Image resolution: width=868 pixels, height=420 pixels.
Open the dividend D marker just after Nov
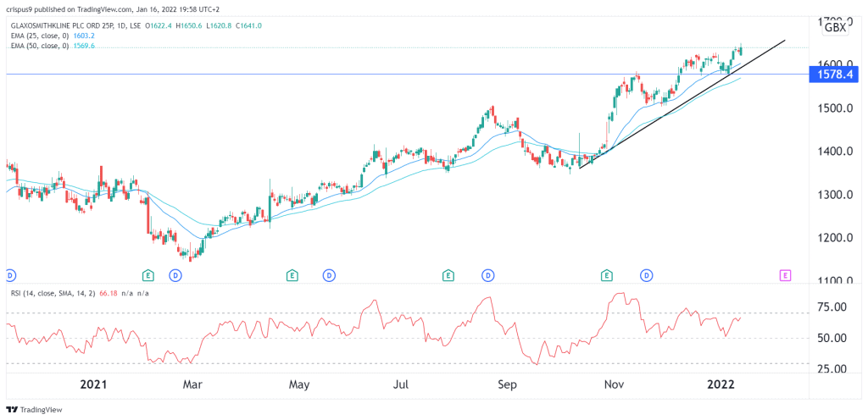(646, 274)
